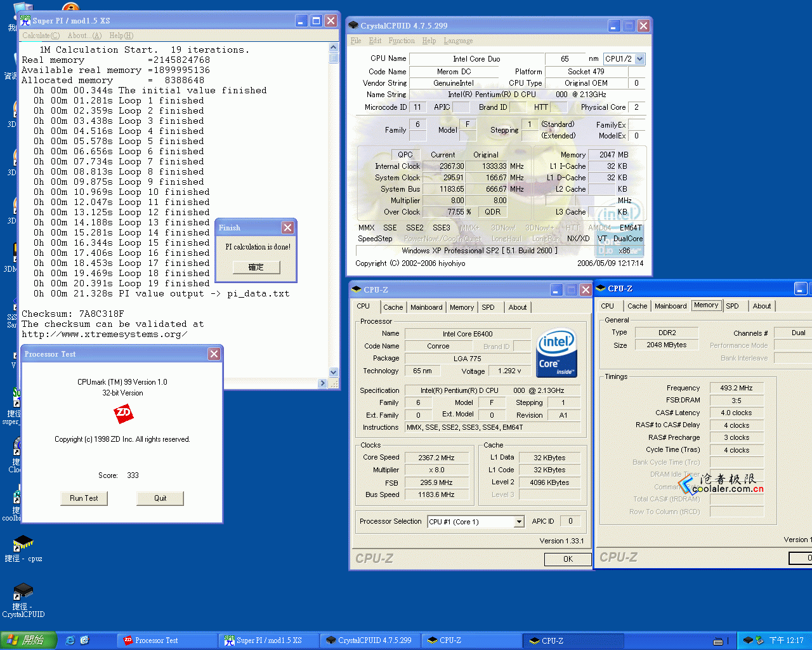Open the Help menu in CrystalCPUID
This screenshot has width=812, height=650.
pyautogui.click(x=429, y=41)
